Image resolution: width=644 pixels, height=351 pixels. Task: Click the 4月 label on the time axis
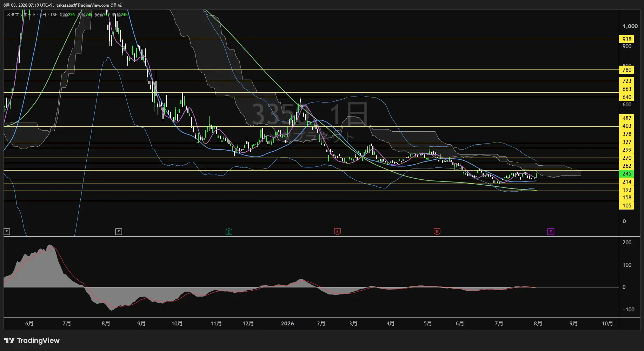tap(390, 324)
